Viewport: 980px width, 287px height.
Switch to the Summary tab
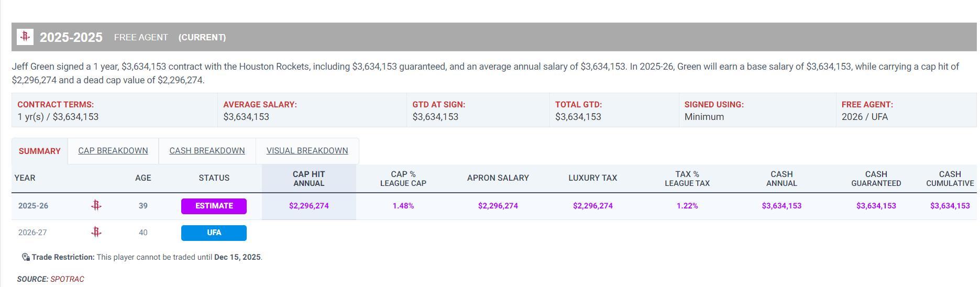[40, 151]
